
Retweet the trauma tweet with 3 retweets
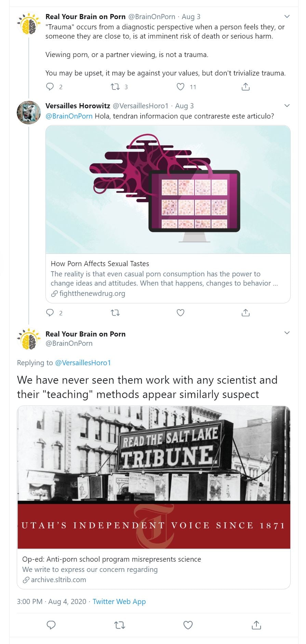point(115,87)
